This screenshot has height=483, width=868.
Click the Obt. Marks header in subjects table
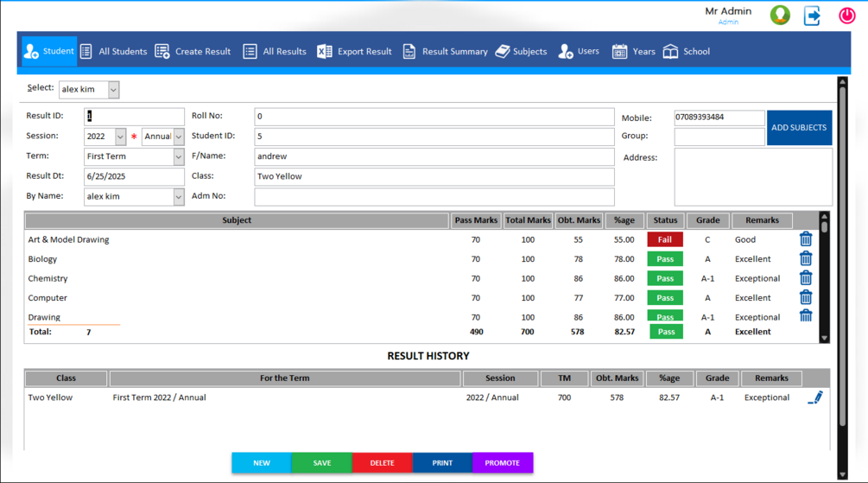pyautogui.click(x=579, y=219)
